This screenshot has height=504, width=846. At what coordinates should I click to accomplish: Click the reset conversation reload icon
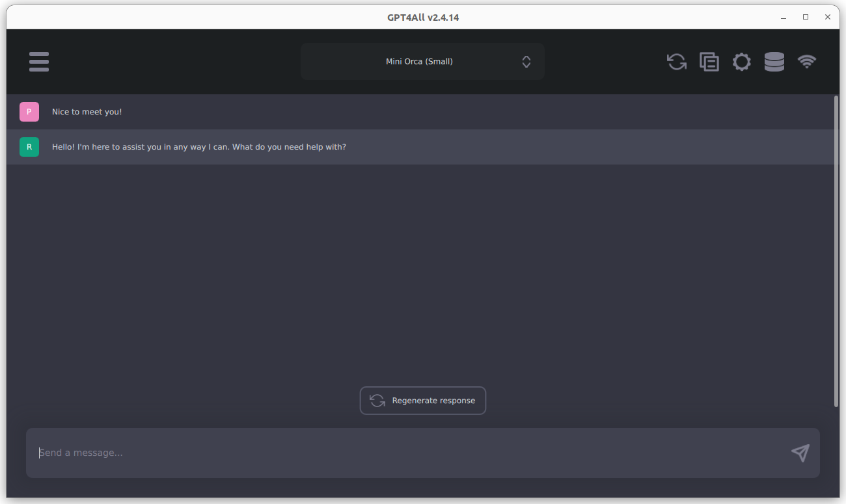point(677,62)
